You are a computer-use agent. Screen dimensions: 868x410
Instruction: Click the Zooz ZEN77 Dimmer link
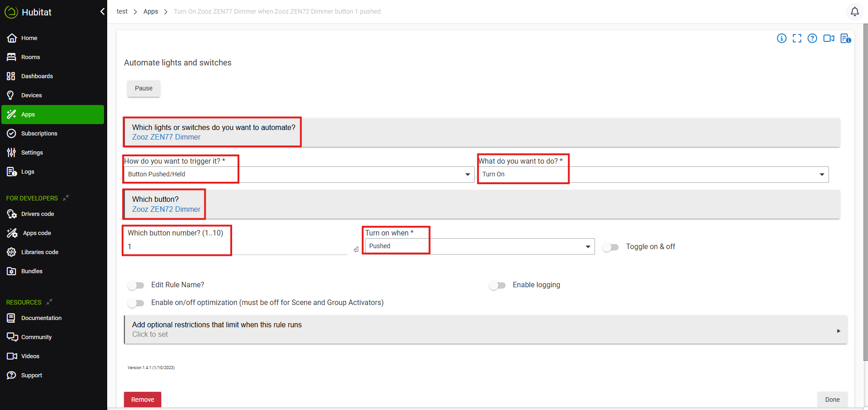coord(166,137)
